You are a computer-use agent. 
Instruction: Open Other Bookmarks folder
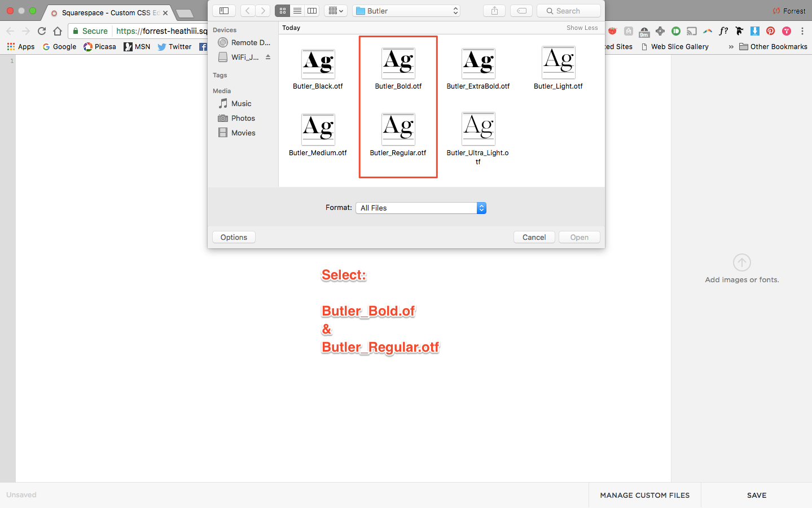coord(773,47)
